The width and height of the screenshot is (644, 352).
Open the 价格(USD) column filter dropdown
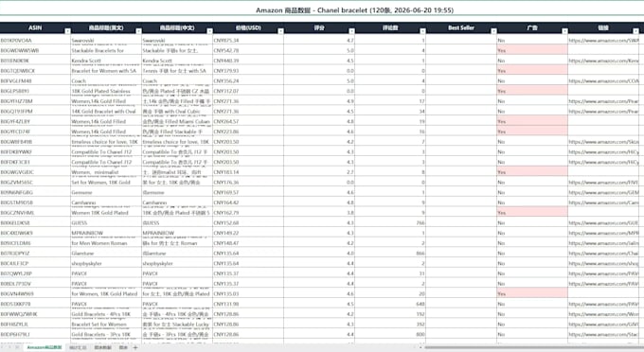click(x=280, y=31)
